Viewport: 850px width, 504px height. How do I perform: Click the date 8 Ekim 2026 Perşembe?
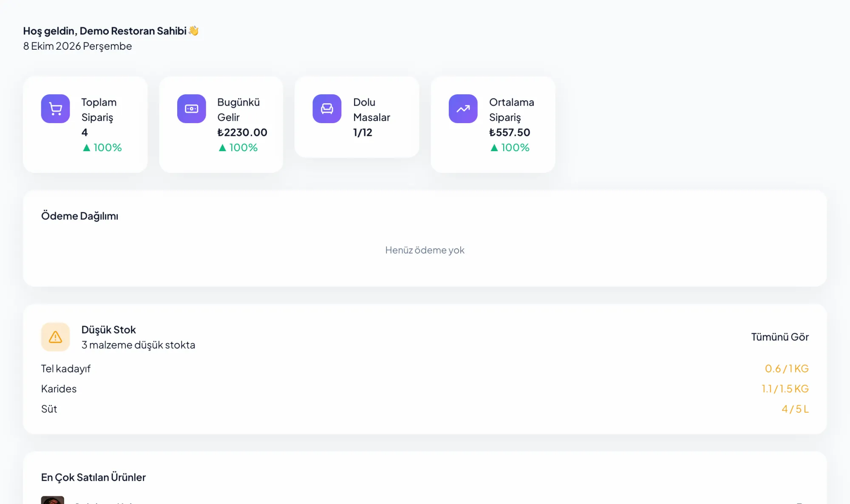(x=77, y=46)
